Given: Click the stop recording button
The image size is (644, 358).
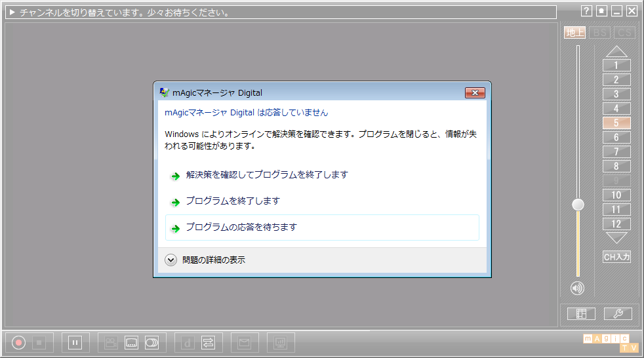Looking at the screenshot, I should (39, 342).
